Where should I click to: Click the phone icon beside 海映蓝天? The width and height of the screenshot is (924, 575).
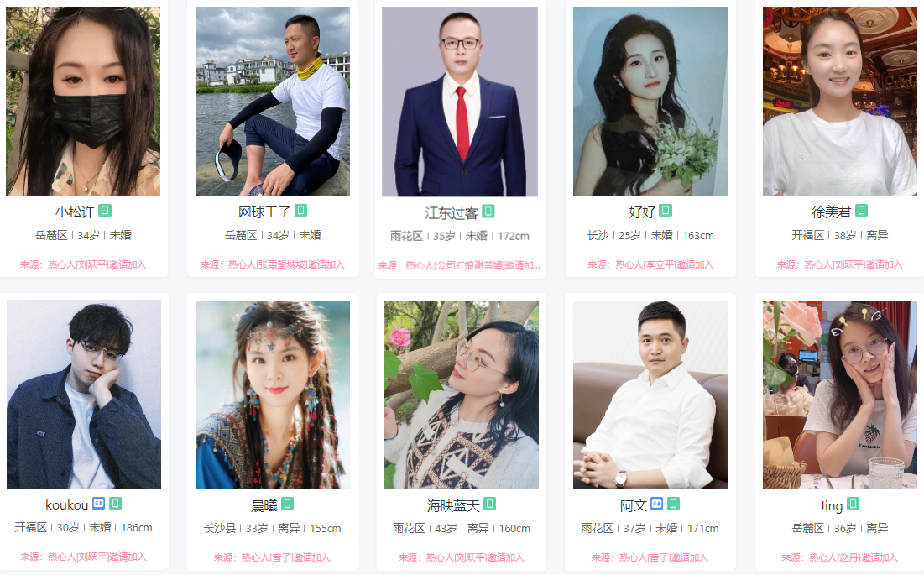tap(490, 504)
